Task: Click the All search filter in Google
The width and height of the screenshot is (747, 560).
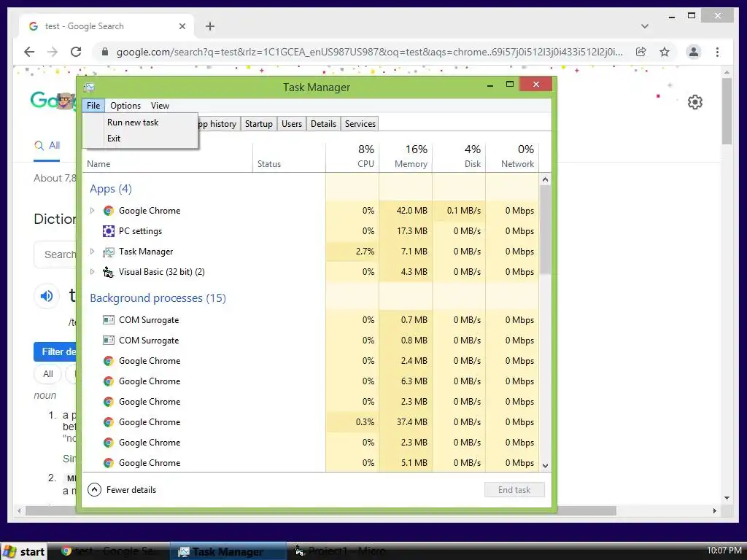Action: coord(47,145)
